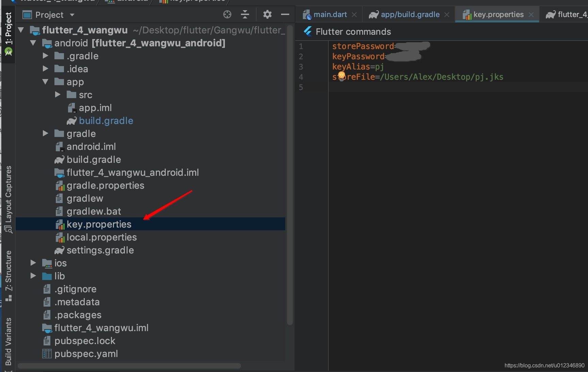The width and height of the screenshot is (588, 372).
Task: Click the Project panel vertical scrollbar
Action: [290, 175]
